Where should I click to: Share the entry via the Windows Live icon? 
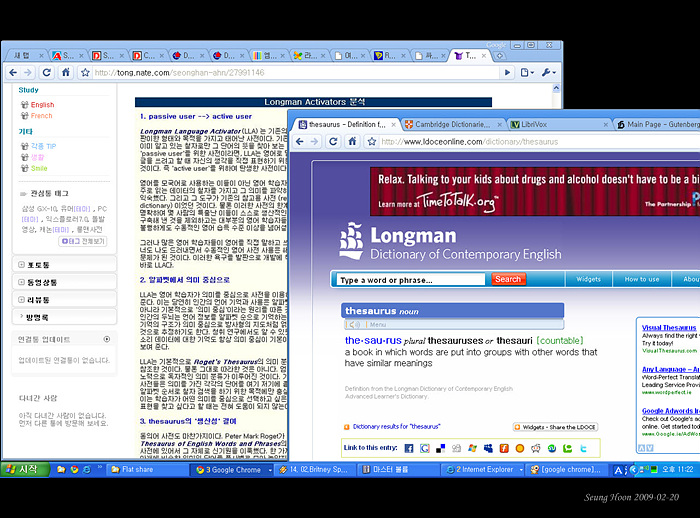(x=472, y=448)
